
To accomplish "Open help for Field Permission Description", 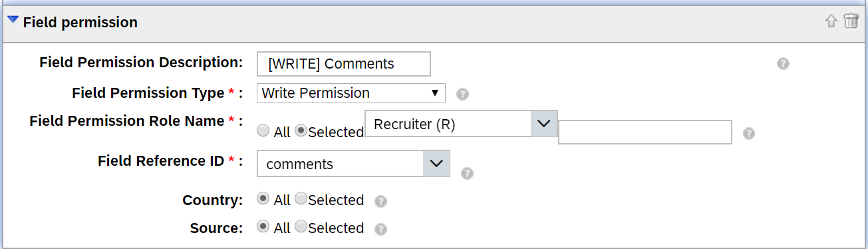I will click(783, 64).
